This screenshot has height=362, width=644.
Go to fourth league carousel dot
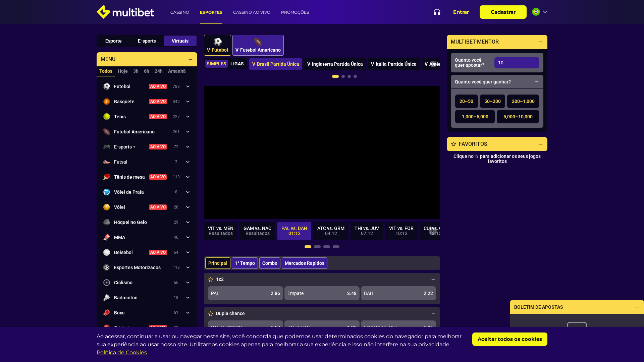pyautogui.click(x=355, y=76)
